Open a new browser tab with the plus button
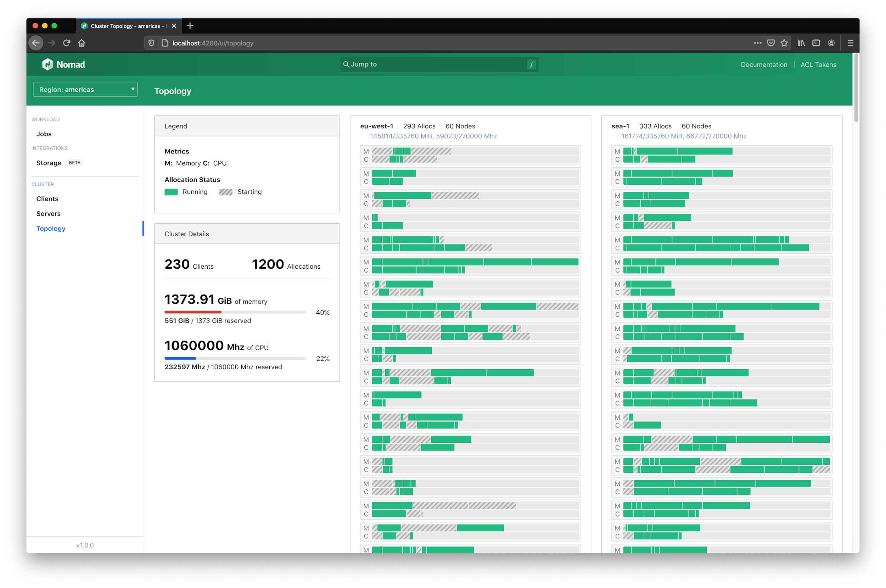This screenshot has width=886, height=588. [x=190, y=26]
